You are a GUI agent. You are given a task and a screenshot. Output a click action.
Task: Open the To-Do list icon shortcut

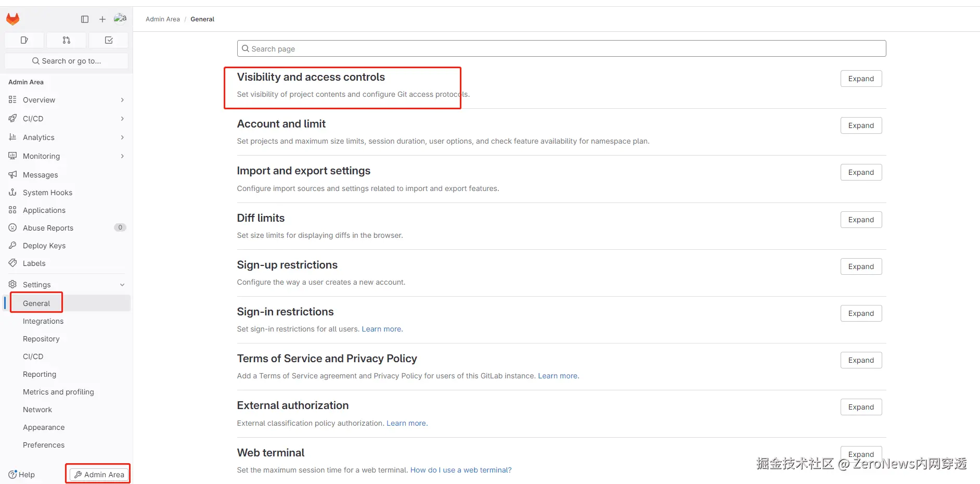click(109, 40)
